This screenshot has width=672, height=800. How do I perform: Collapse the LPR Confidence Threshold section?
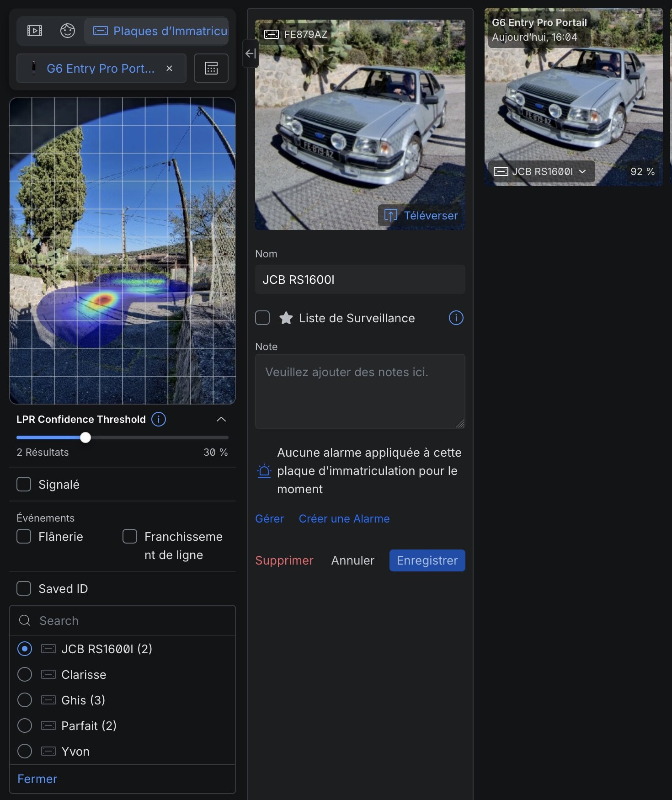221,419
